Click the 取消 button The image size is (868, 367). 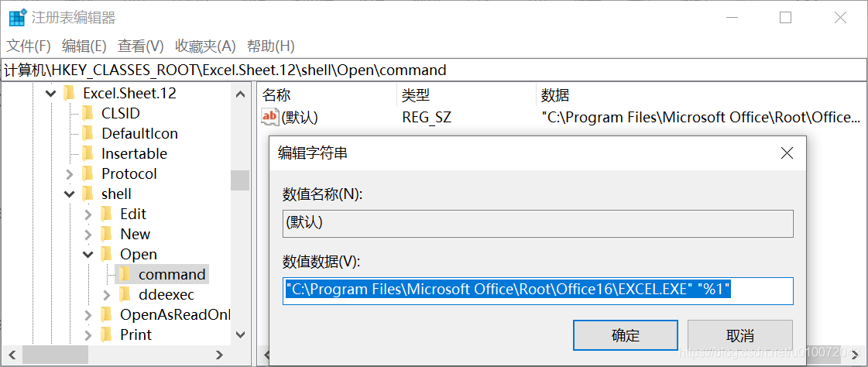740,335
